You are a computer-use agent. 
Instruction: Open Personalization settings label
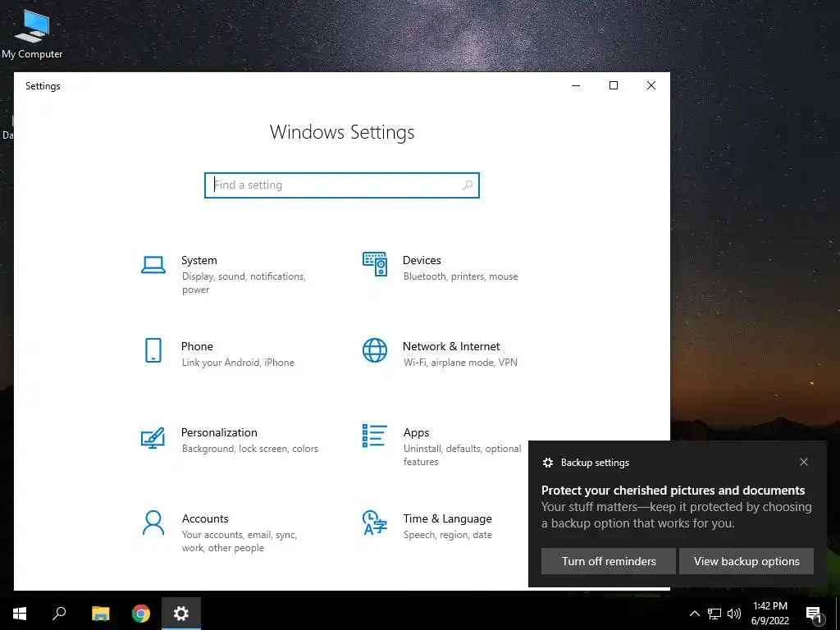click(x=219, y=432)
